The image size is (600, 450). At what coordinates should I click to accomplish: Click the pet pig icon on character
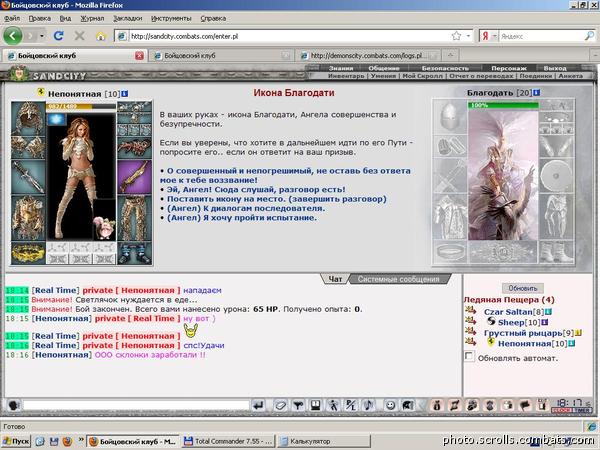point(104,226)
